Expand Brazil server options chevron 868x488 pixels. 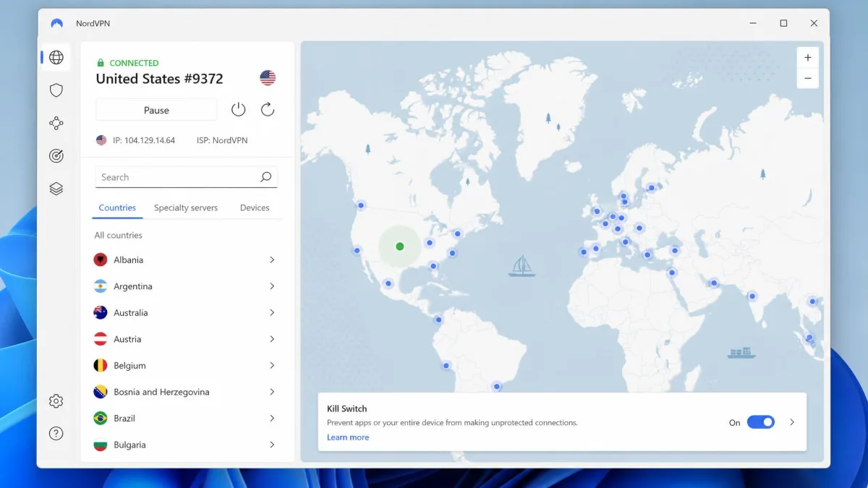pyautogui.click(x=272, y=419)
